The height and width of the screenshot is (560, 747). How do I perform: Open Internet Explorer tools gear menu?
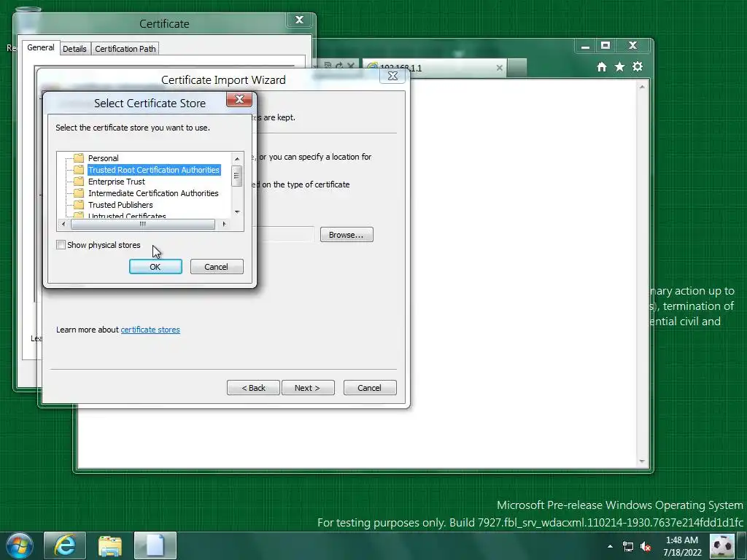point(638,66)
